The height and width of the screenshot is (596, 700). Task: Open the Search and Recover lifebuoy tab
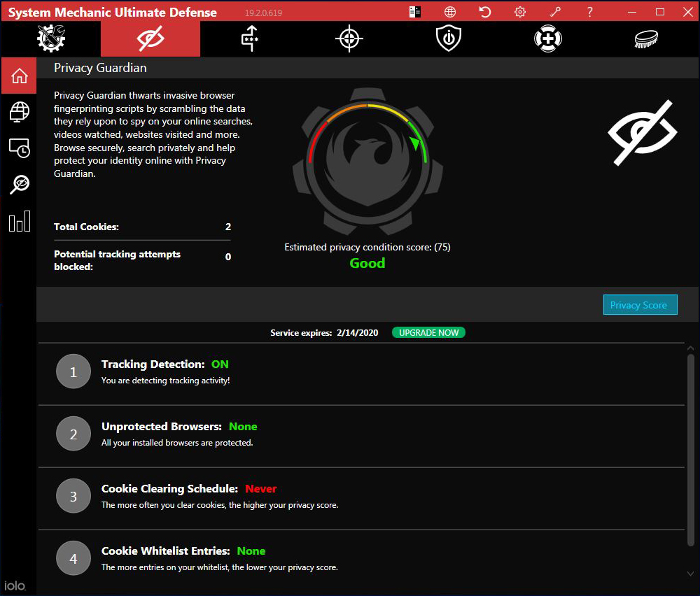click(x=548, y=38)
